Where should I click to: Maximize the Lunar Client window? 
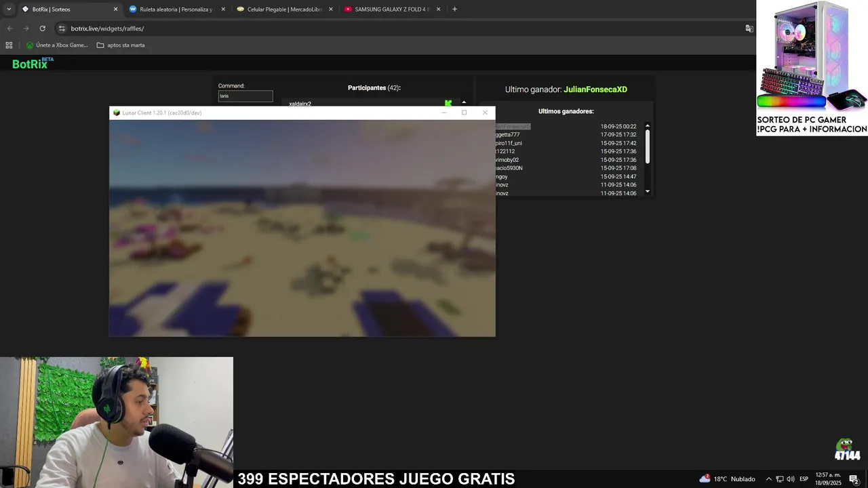(465, 113)
